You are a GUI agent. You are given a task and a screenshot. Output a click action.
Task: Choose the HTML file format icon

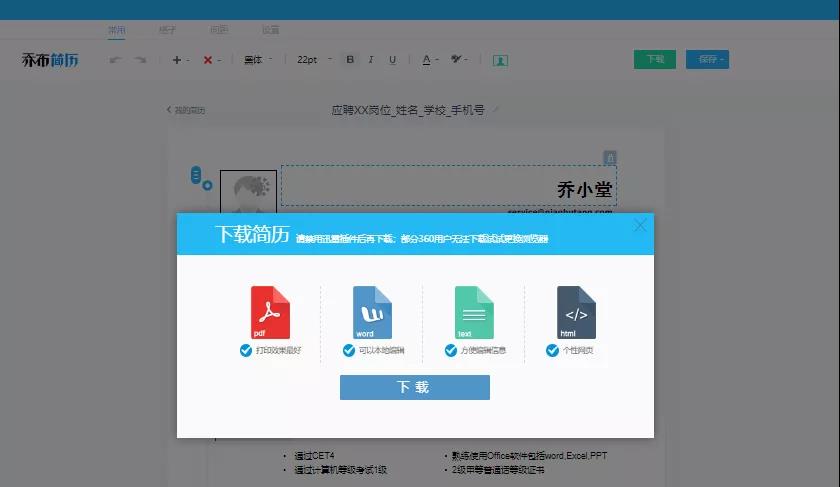(x=576, y=312)
